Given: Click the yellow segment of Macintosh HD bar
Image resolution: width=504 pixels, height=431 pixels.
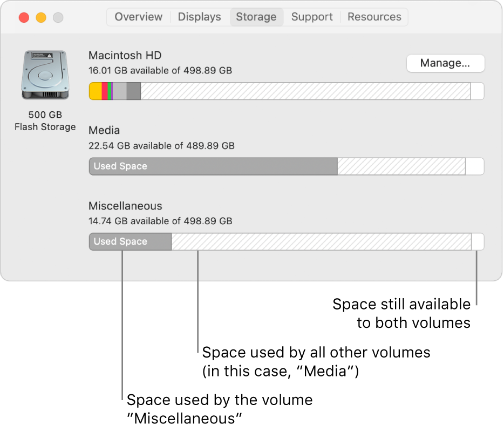Looking at the screenshot, I should tap(96, 91).
